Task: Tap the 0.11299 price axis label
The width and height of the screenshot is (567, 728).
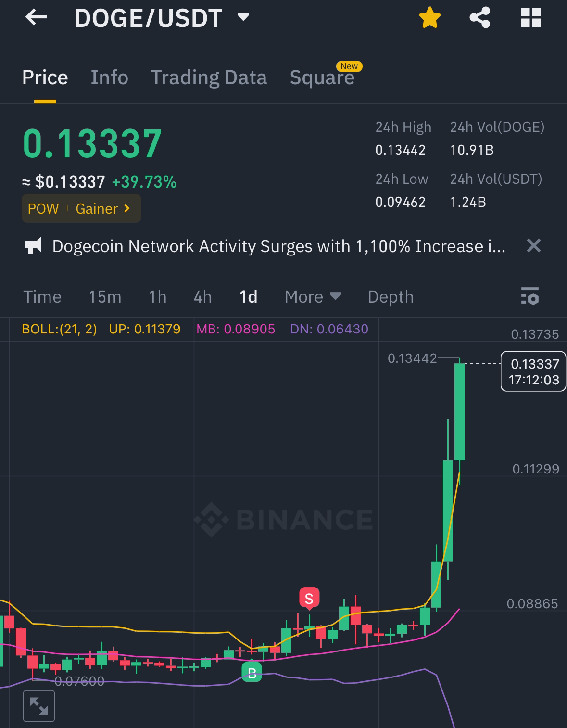Action: pos(536,469)
